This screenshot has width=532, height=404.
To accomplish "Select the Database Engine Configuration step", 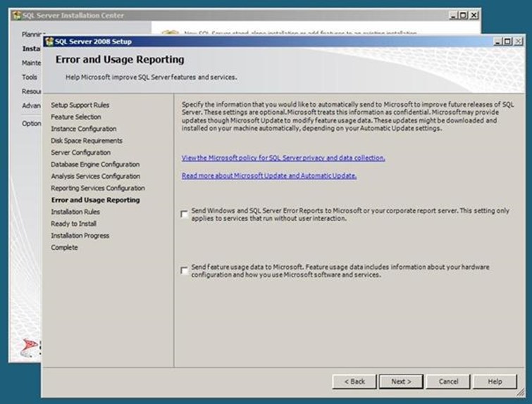I will point(95,165).
